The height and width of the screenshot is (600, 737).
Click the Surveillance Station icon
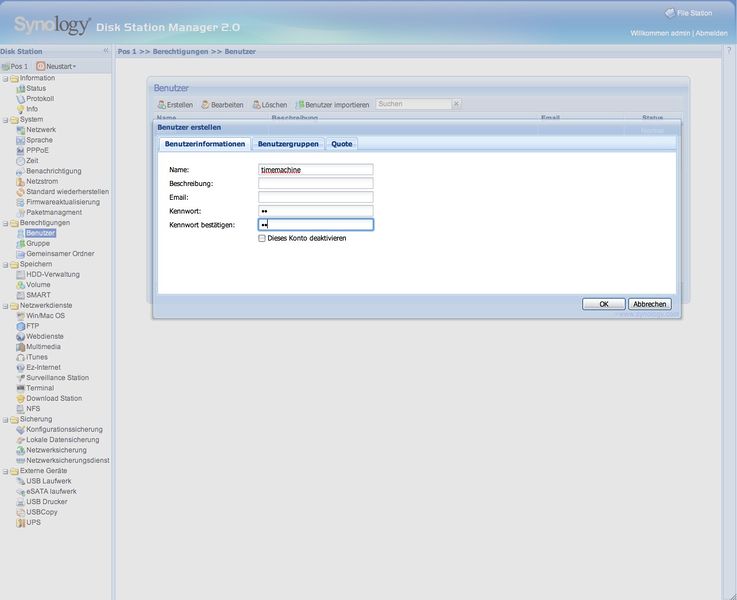[20, 378]
